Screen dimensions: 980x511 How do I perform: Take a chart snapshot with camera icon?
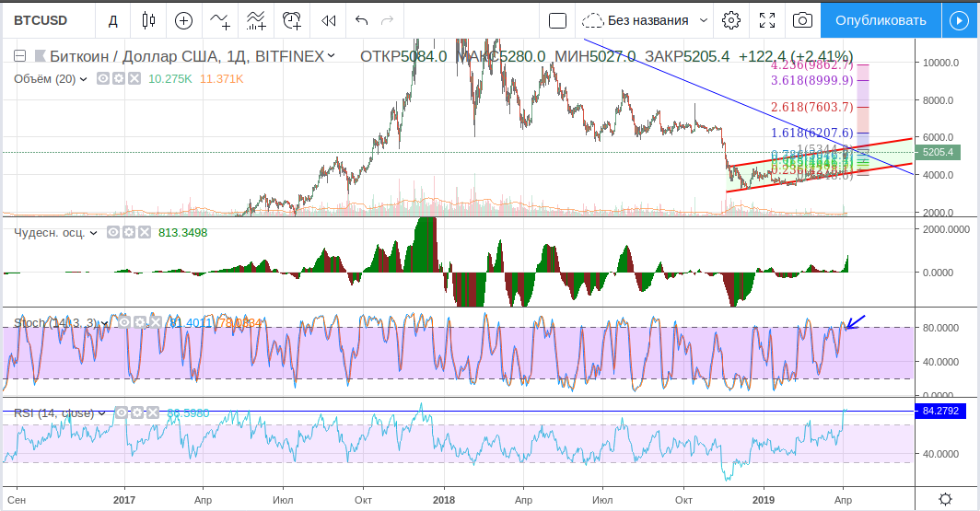pyautogui.click(x=802, y=19)
